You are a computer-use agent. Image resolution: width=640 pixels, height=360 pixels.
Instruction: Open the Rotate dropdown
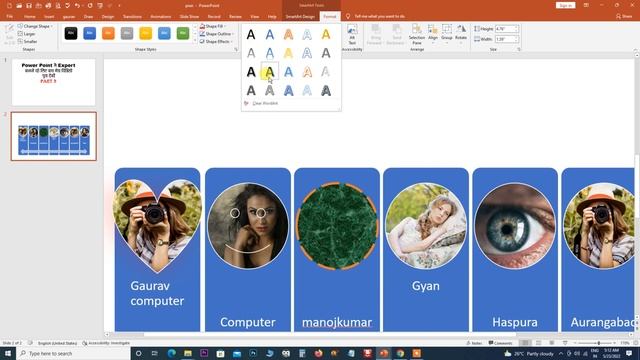point(461,34)
